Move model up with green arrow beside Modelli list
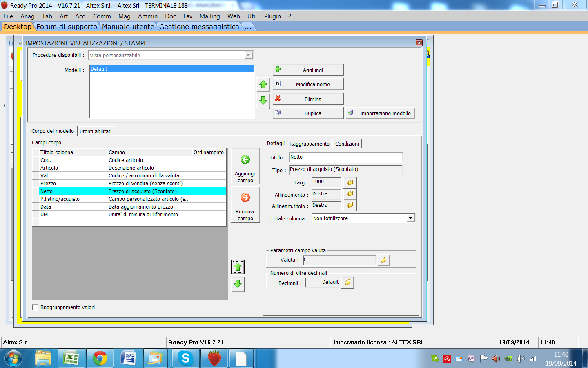 coord(263,85)
